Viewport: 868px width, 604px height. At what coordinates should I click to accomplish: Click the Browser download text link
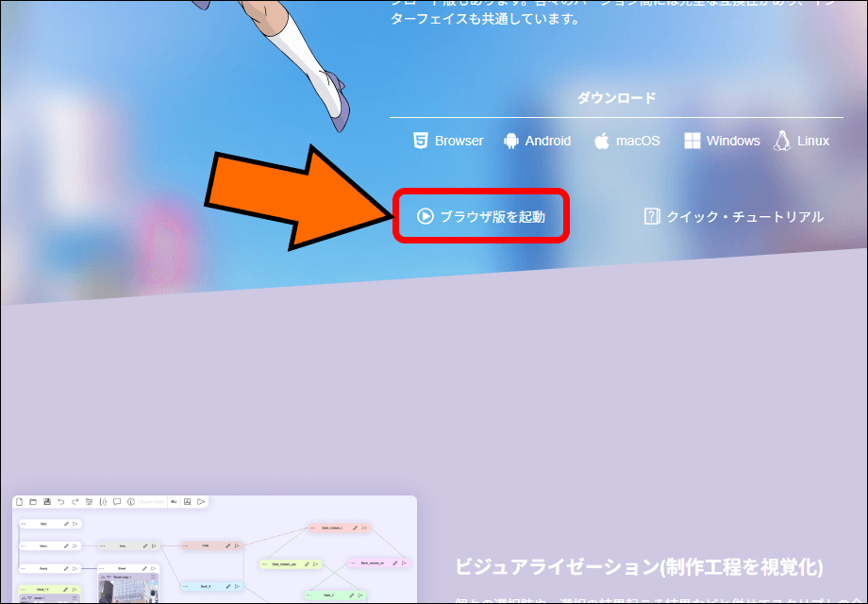tap(459, 141)
